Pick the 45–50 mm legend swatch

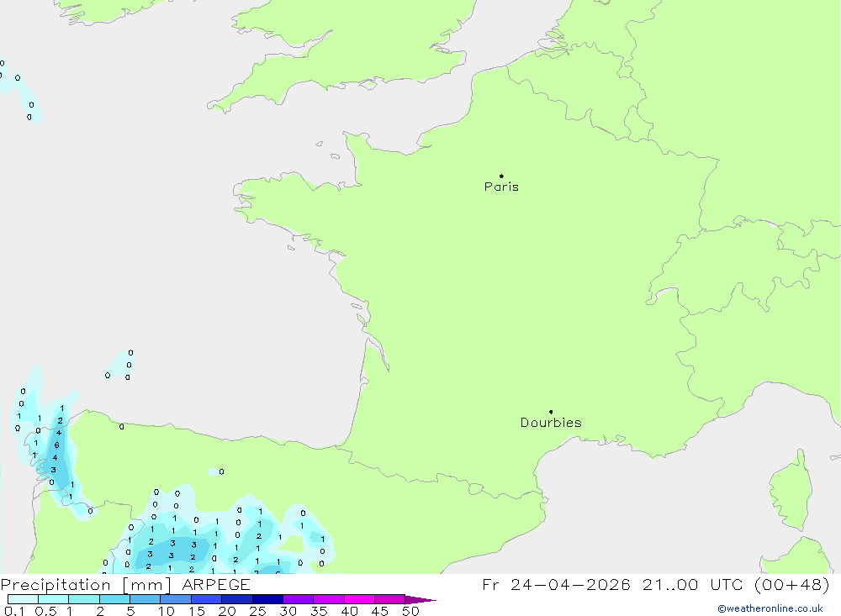(x=390, y=599)
